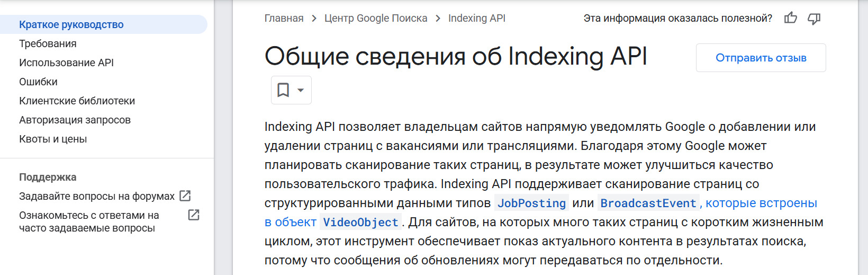868x275 pixels.
Task: Click the Indexing API breadcrumb link
Action: (476, 18)
